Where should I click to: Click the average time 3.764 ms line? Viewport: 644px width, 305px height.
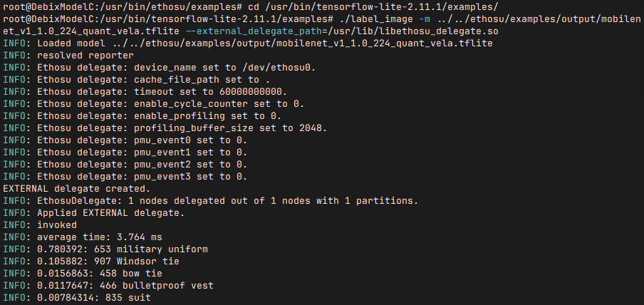pos(83,237)
